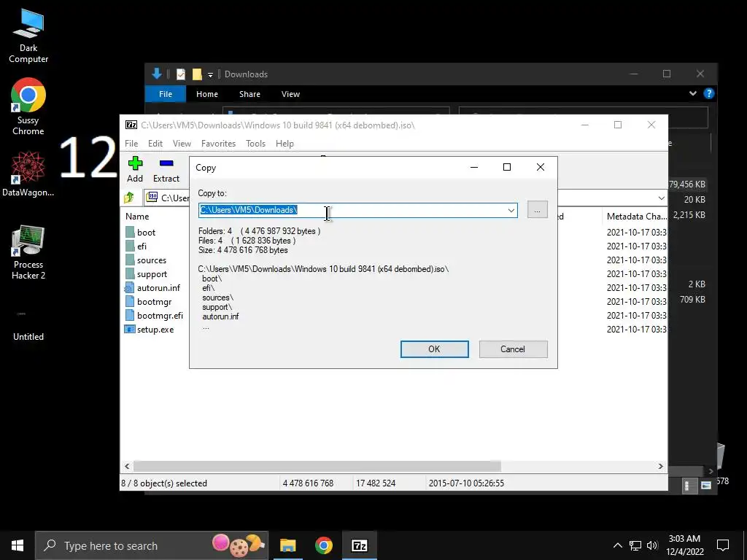This screenshot has width=747, height=560.
Task: Click the properties icon in Explorer title bar
Action: point(181,74)
